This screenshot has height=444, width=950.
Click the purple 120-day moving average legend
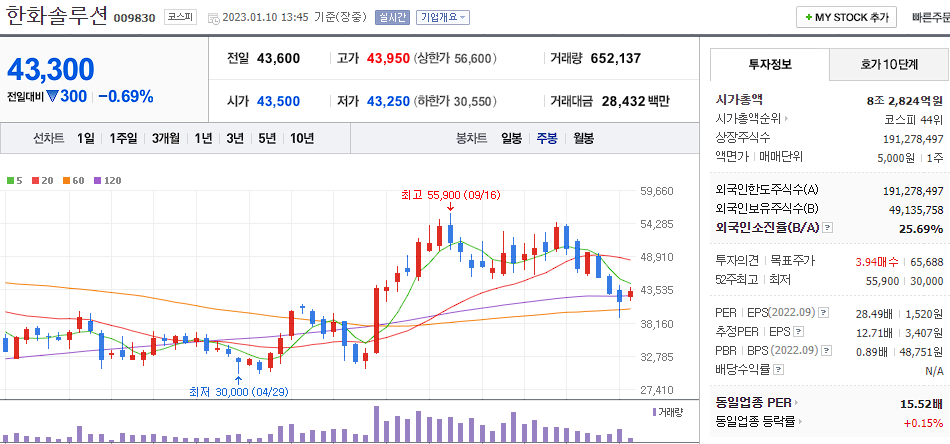[109, 181]
